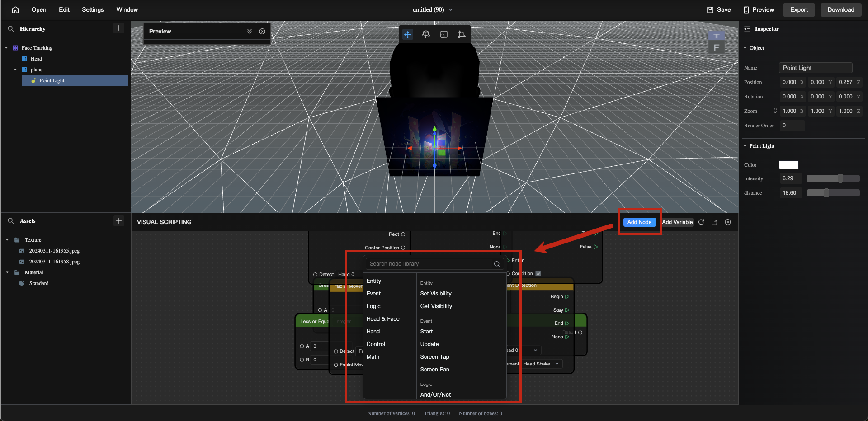Collapse the Object section in Inspector

[x=745, y=48]
